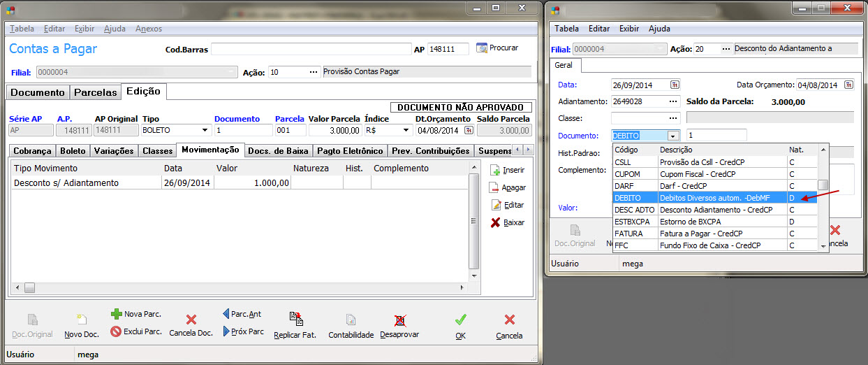Open the Contabilidade icon
This screenshot has width=868, height=365.
pos(351,320)
